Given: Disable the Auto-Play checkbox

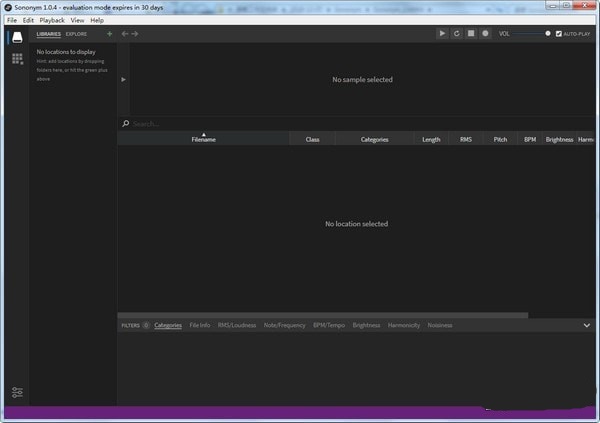Looking at the screenshot, I should 559,34.
